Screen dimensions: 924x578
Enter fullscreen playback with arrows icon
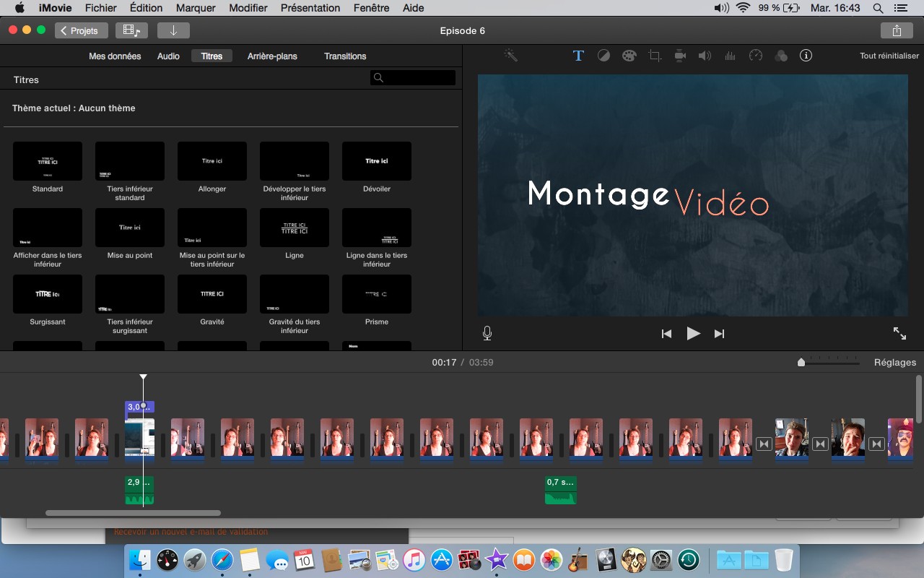tap(899, 333)
